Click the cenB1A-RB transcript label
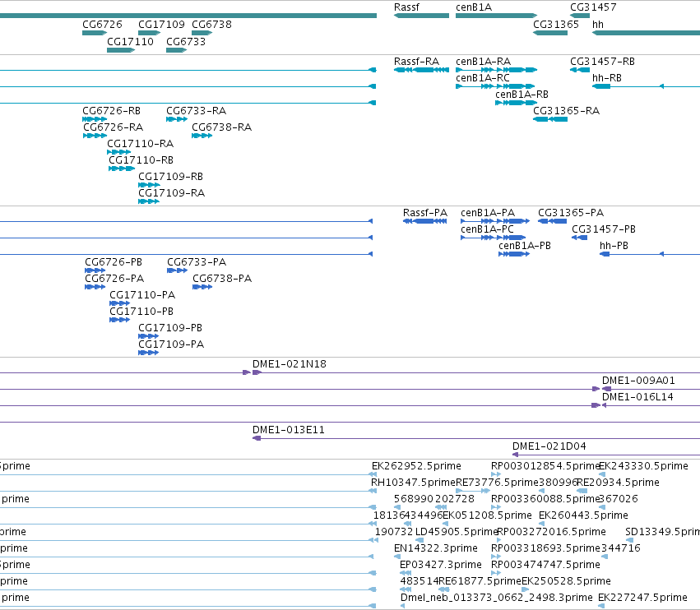 pyautogui.click(x=522, y=95)
